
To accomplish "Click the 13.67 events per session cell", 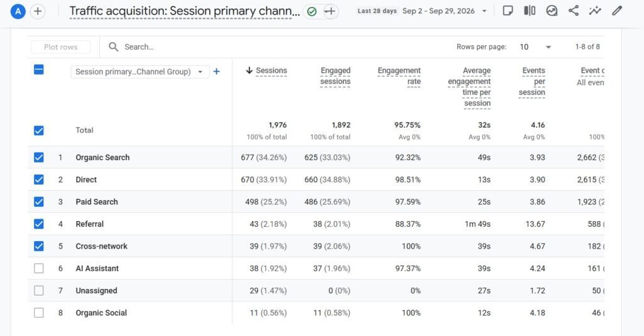I will pyautogui.click(x=535, y=224).
